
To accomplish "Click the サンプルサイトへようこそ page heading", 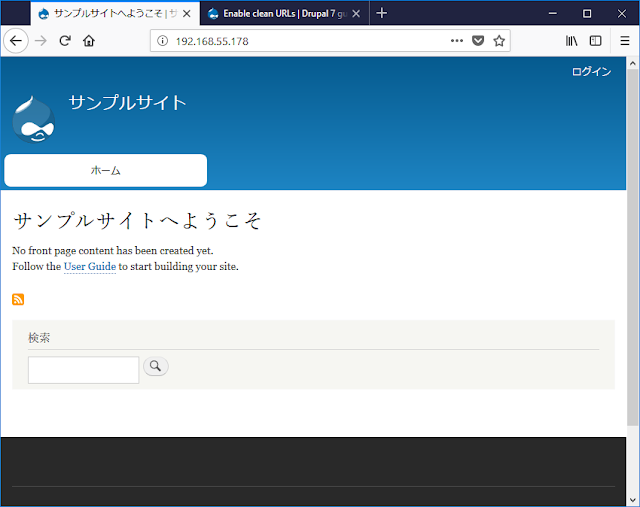I will pyautogui.click(x=137, y=221).
